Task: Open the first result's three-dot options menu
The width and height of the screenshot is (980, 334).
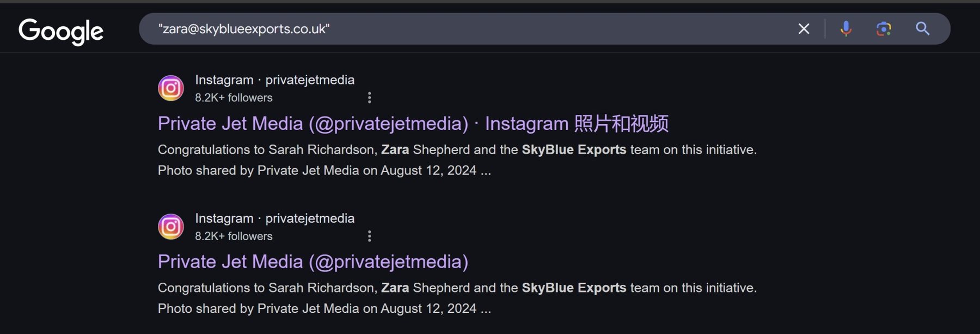Action: click(x=370, y=98)
